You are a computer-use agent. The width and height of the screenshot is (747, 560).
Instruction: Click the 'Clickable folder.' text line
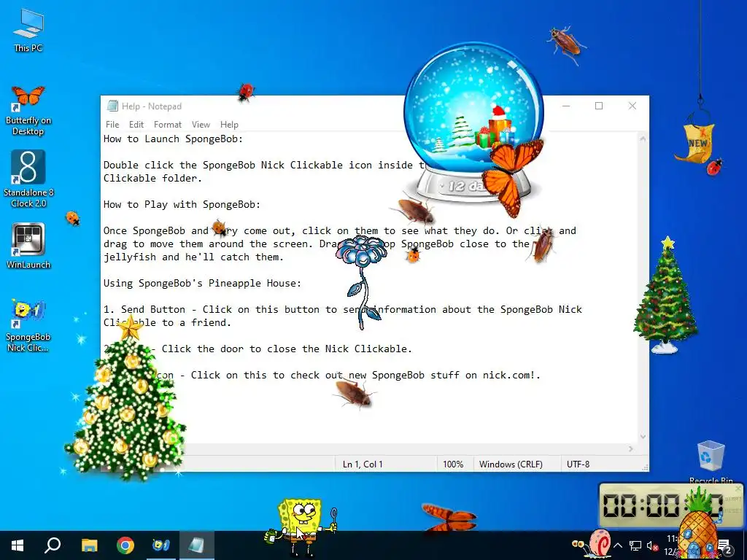153,178
